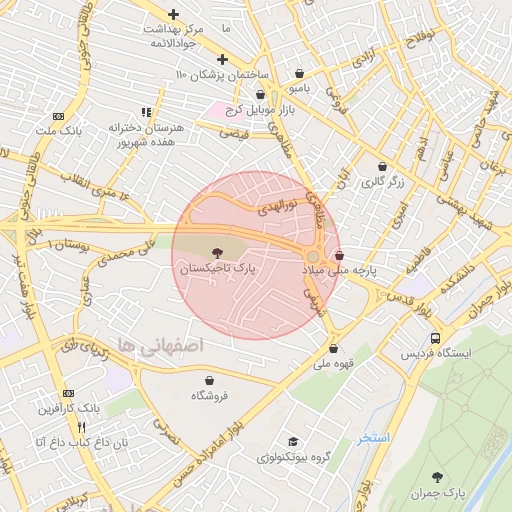The image size is (512, 512).
Task: Click the Forushgah store basket icon
Action: point(209,380)
